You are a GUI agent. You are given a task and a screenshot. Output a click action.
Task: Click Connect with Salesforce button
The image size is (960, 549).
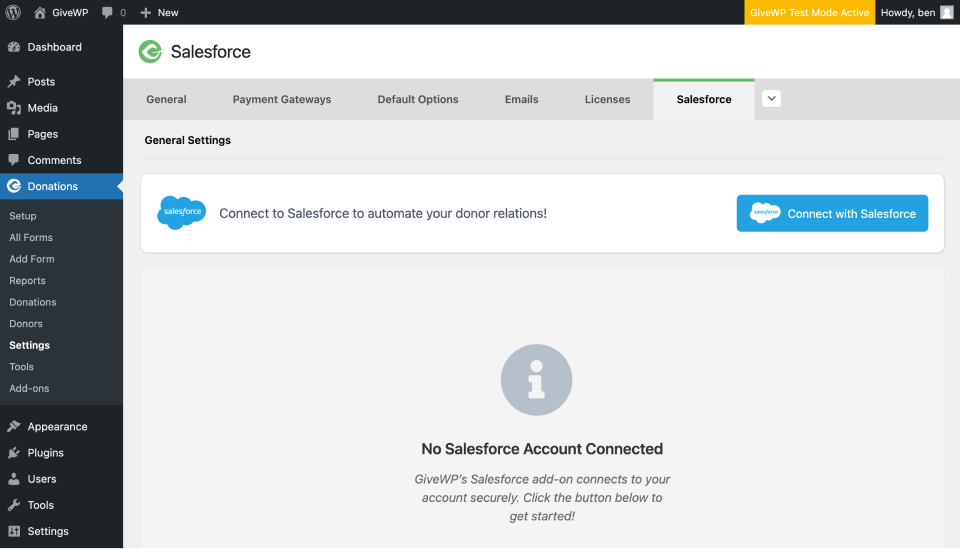click(832, 213)
